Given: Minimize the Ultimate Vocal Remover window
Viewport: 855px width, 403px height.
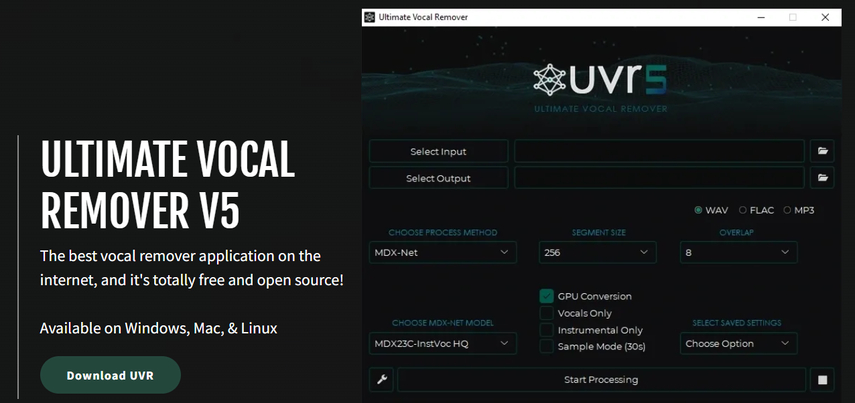Looking at the screenshot, I should point(761,17).
